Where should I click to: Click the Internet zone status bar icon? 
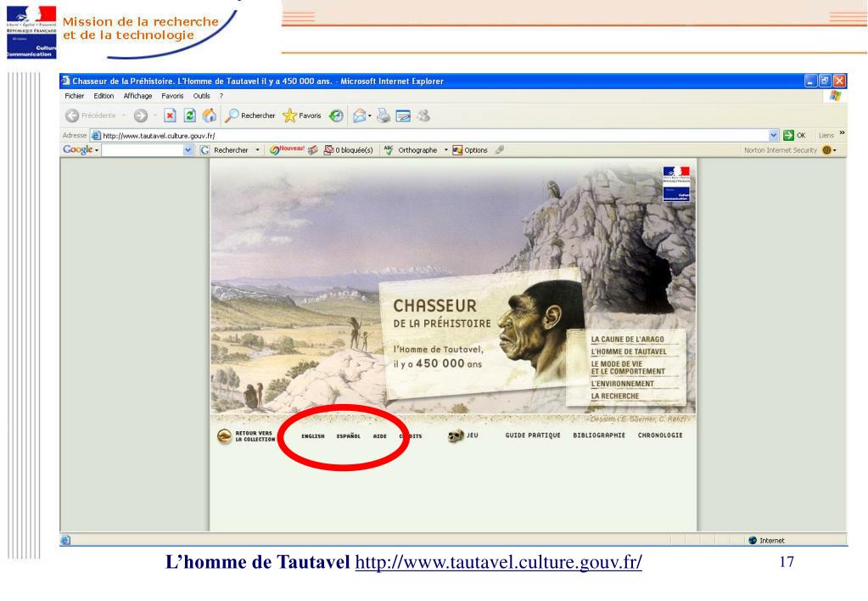[753, 540]
